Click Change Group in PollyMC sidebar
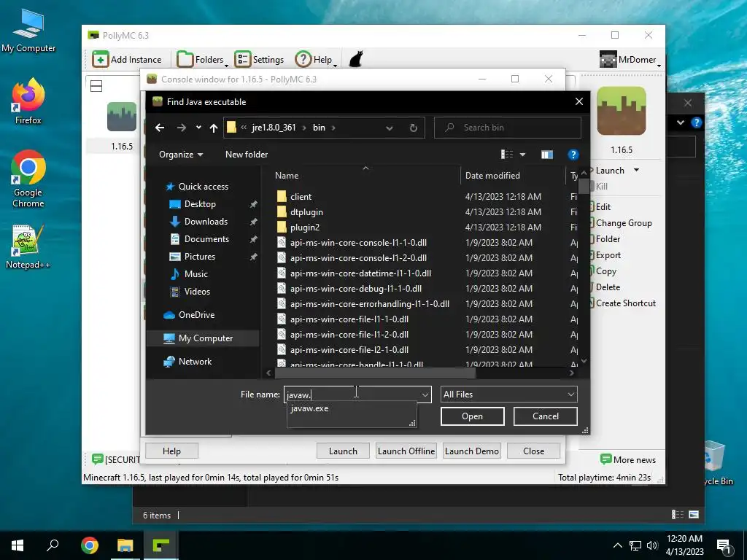 [624, 223]
